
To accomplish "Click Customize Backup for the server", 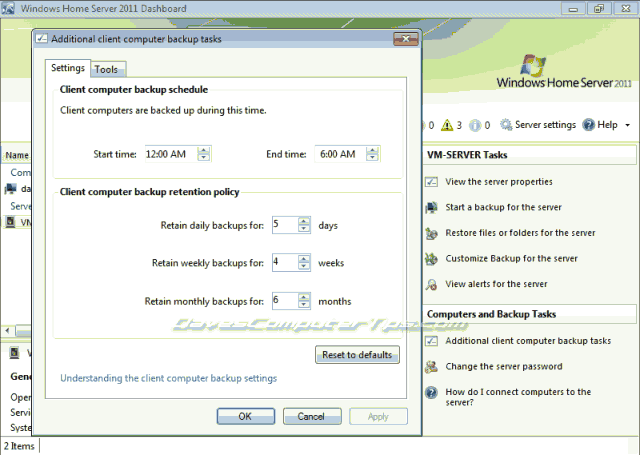I will (x=511, y=258).
